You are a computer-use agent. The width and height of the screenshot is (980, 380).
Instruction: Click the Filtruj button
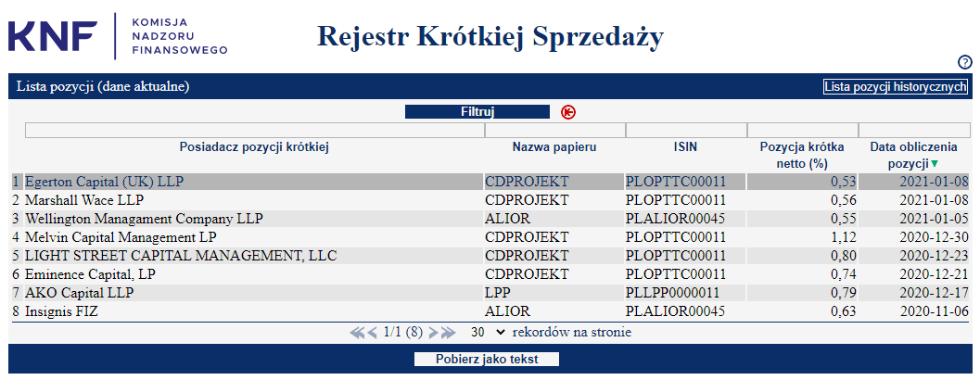477,112
